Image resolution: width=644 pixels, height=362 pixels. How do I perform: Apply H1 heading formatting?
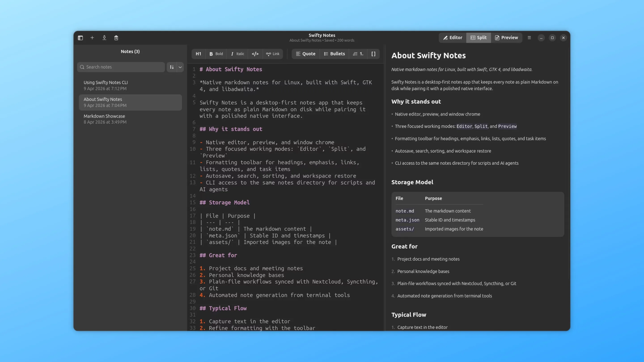point(198,54)
